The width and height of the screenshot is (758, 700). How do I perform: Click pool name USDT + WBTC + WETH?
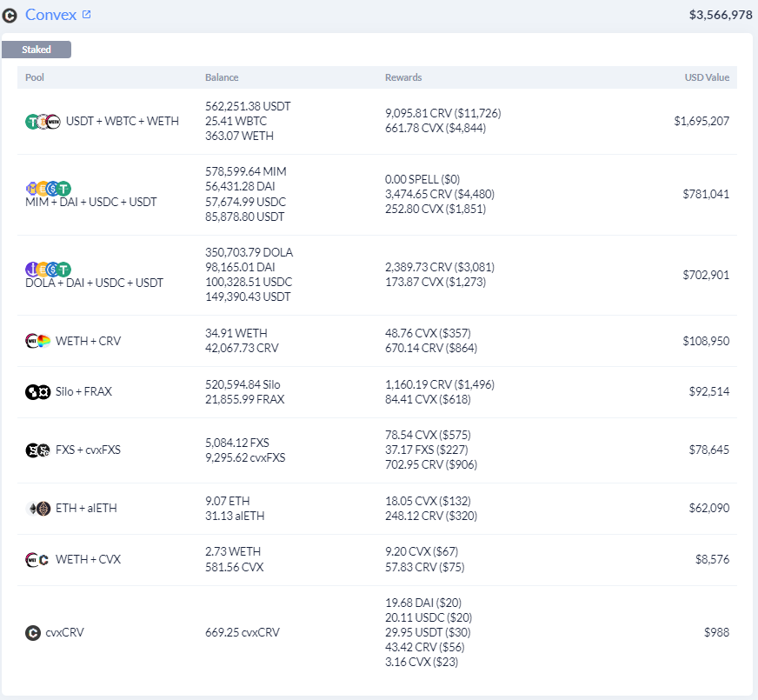tap(123, 122)
